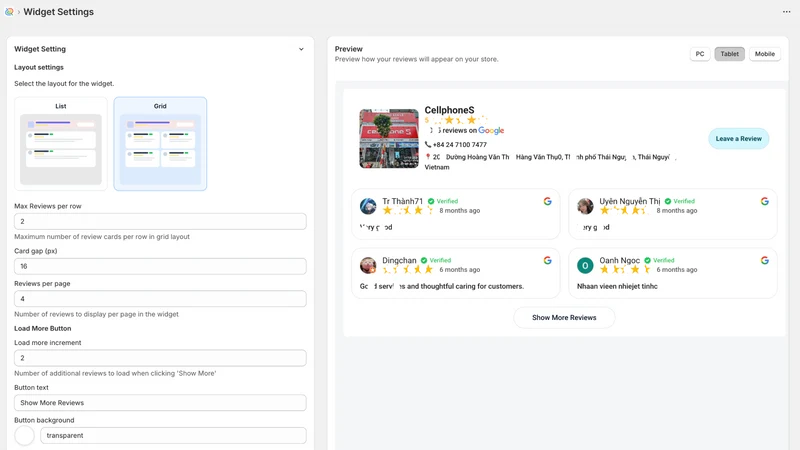This screenshot has width=800, height=450.
Task: Edit the Reviews per page field
Action: pos(160,299)
